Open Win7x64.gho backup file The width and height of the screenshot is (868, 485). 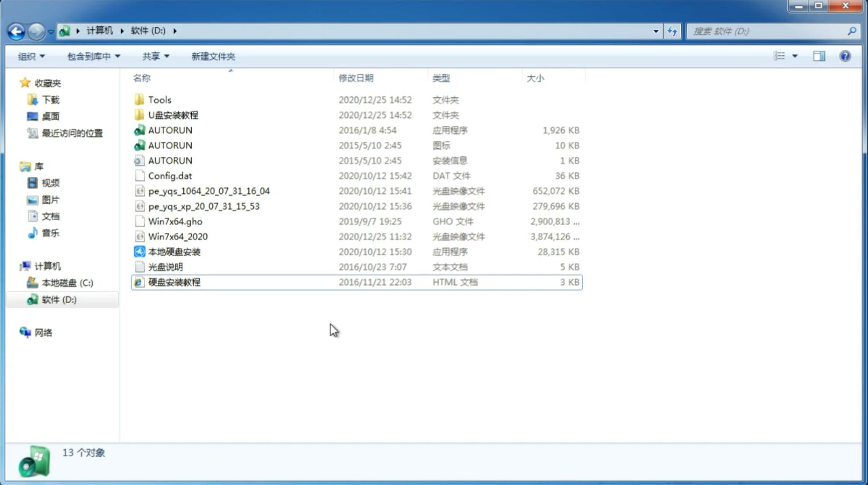coord(175,221)
